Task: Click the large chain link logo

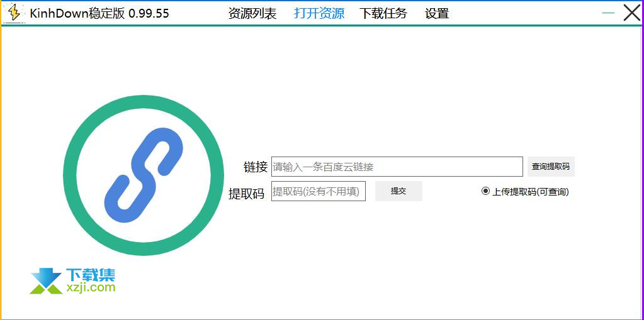Action: coord(144,175)
